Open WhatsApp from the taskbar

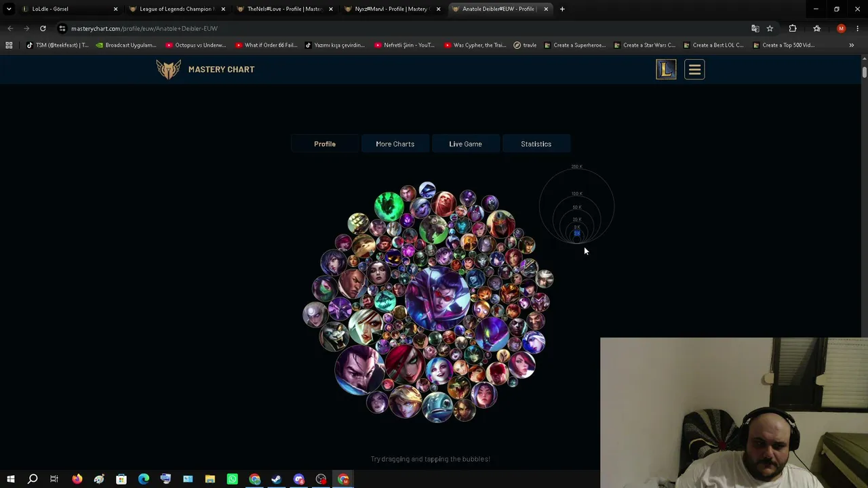point(233,479)
